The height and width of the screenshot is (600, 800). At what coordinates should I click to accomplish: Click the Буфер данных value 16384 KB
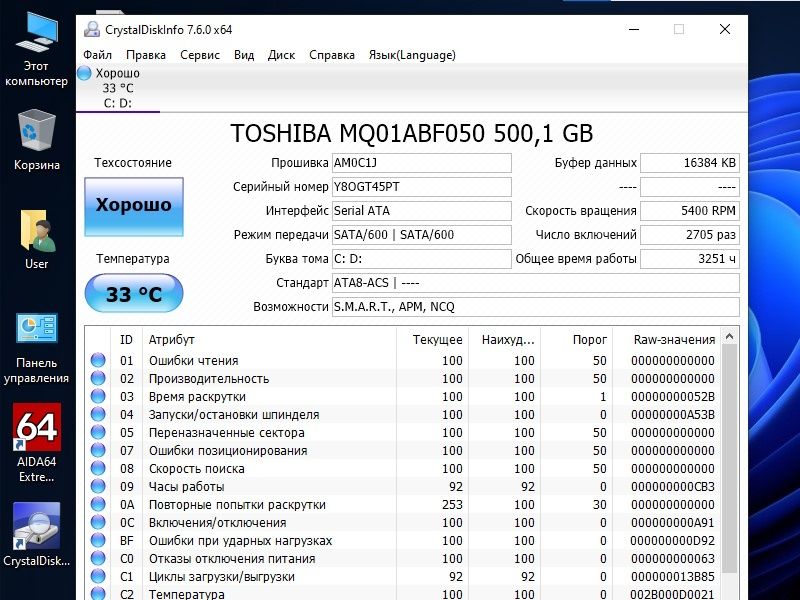[690, 163]
